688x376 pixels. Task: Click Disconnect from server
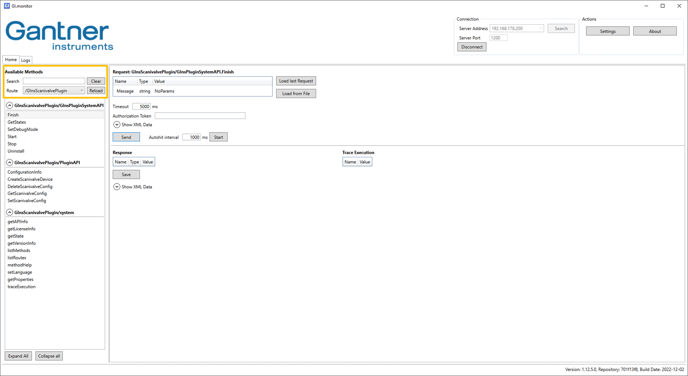pyautogui.click(x=472, y=47)
